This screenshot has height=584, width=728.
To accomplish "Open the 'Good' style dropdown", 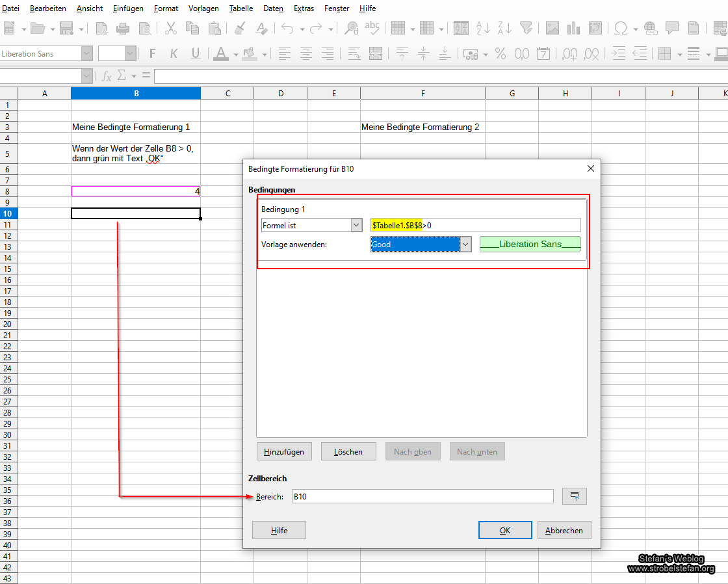I will click(x=466, y=244).
